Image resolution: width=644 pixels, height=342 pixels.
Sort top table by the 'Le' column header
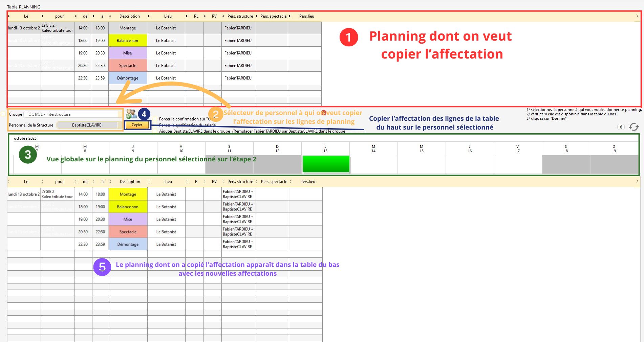pos(26,16)
